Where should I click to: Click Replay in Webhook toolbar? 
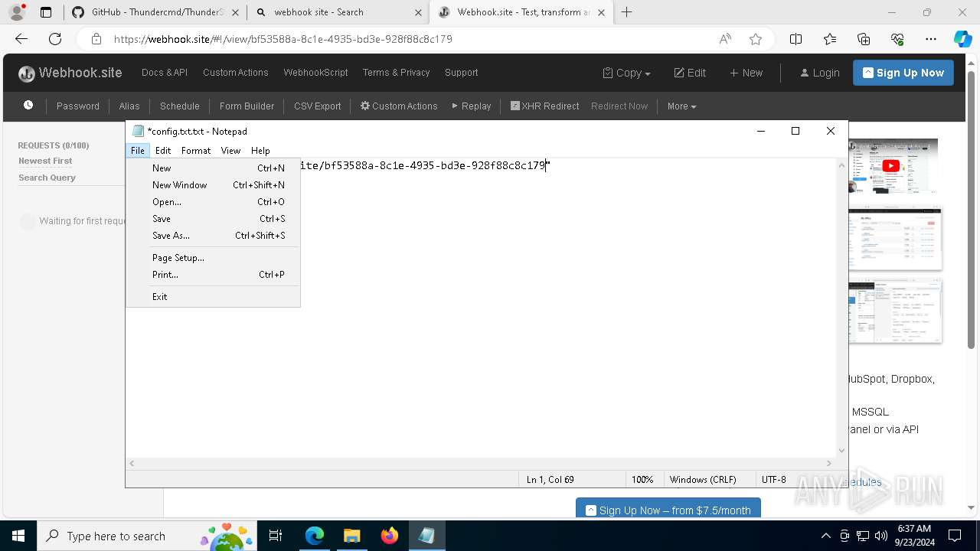coord(472,106)
